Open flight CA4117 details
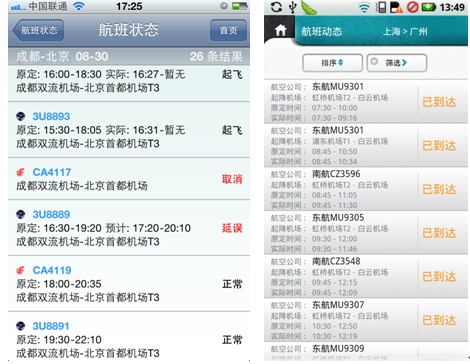The width and height of the screenshot is (470, 364). pyautogui.click(x=129, y=179)
